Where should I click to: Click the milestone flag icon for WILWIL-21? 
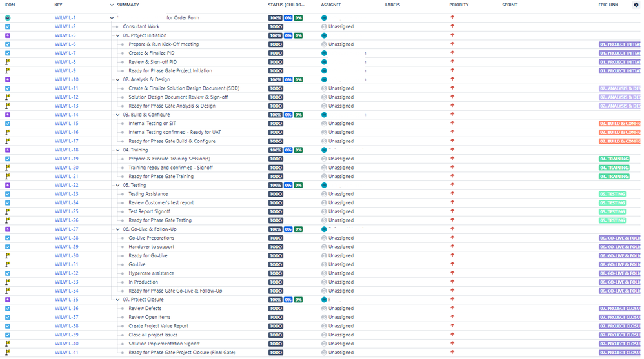(x=8, y=177)
